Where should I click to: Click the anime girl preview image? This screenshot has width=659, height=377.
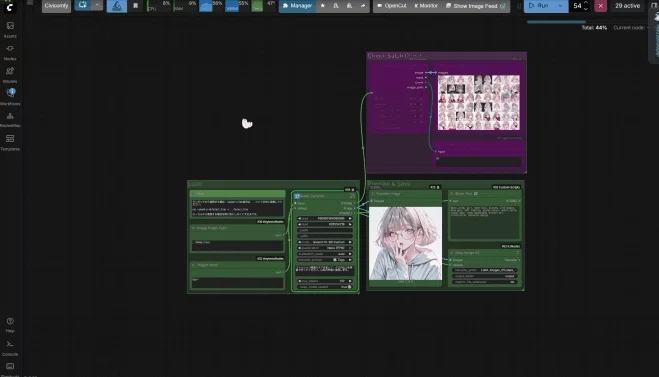(x=405, y=243)
